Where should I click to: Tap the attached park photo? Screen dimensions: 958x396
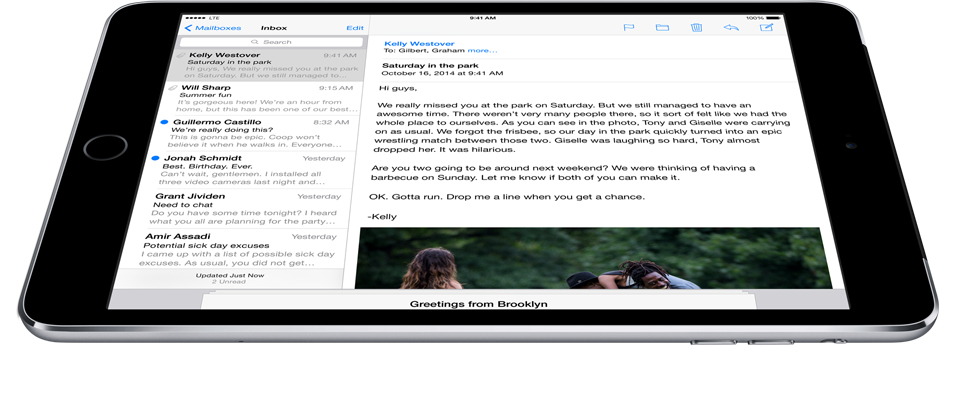pos(593,258)
